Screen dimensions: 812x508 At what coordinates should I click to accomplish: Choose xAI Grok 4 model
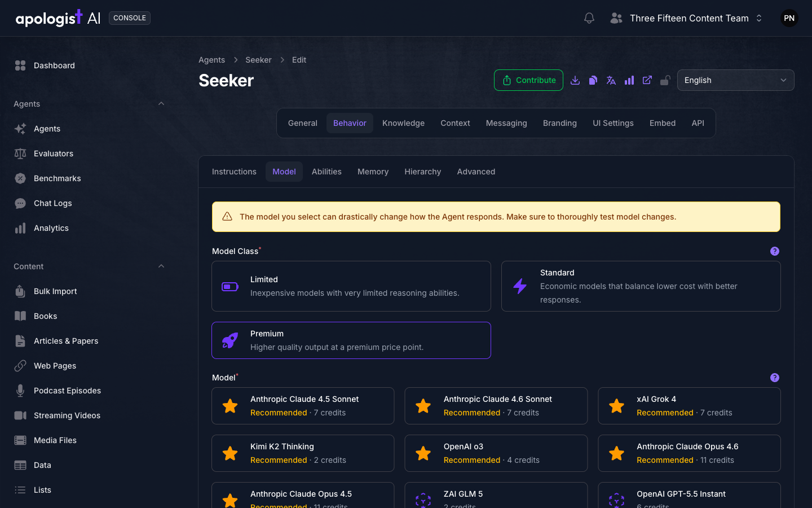(690, 406)
